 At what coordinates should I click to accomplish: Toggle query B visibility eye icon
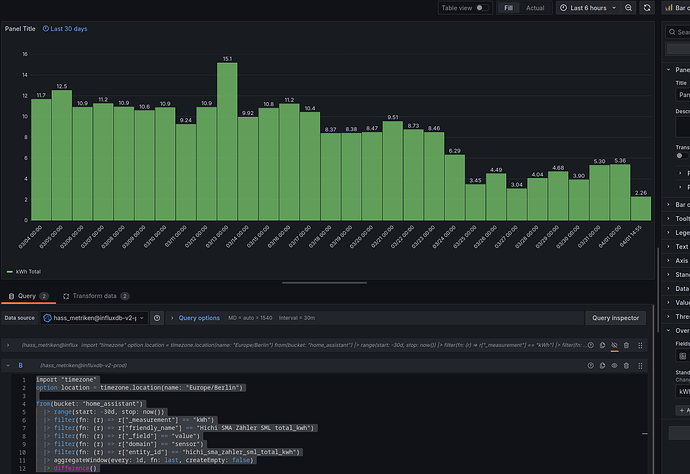coord(612,366)
